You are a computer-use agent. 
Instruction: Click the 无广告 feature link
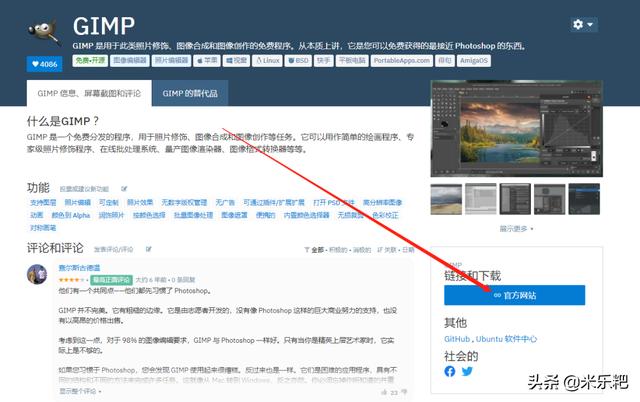point(225,202)
